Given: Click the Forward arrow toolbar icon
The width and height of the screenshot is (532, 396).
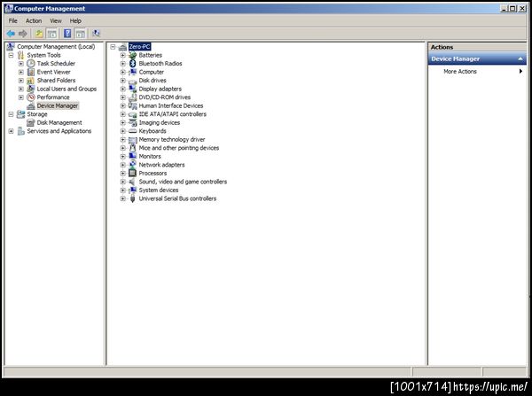Looking at the screenshot, I should point(23,34).
